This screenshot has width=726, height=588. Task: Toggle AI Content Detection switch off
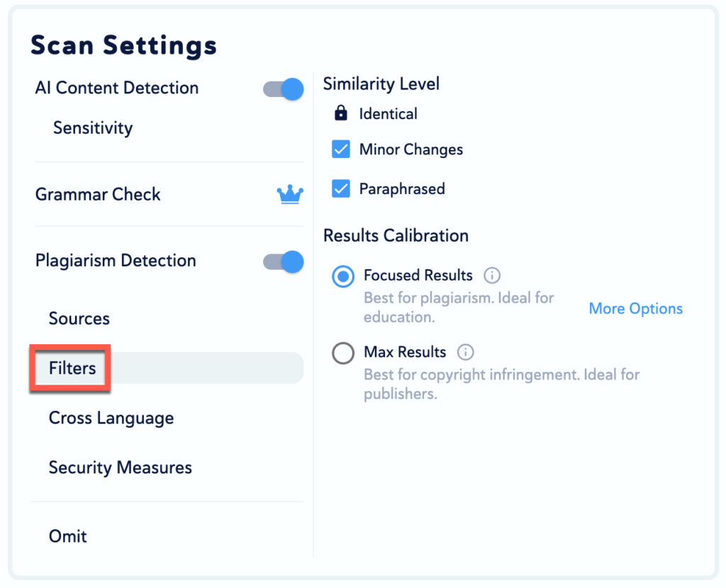tap(284, 89)
